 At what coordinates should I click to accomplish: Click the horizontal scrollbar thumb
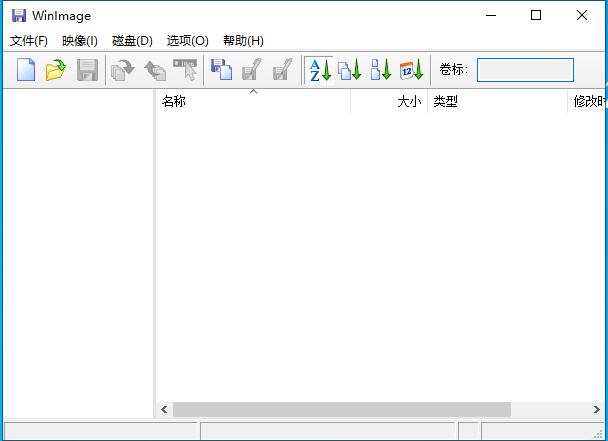click(342, 410)
